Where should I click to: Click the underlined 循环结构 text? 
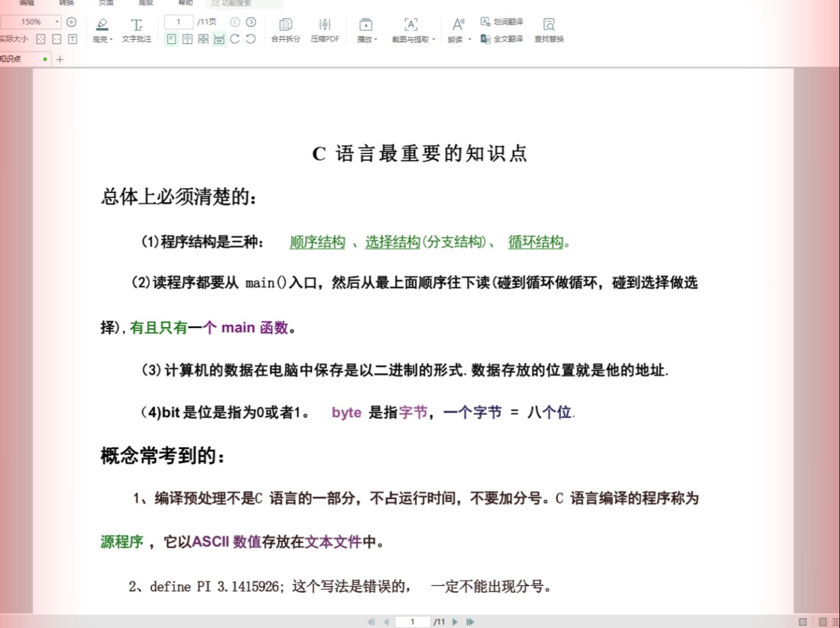point(535,242)
